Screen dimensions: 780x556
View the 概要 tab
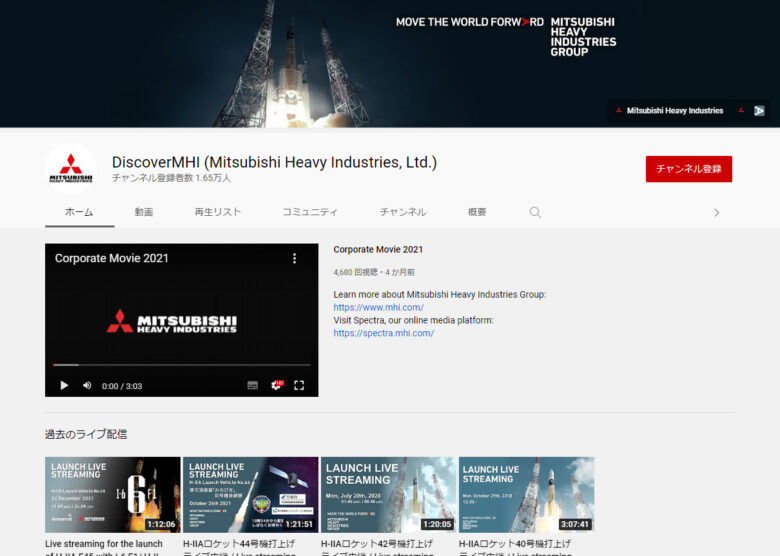(x=477, y=212)
